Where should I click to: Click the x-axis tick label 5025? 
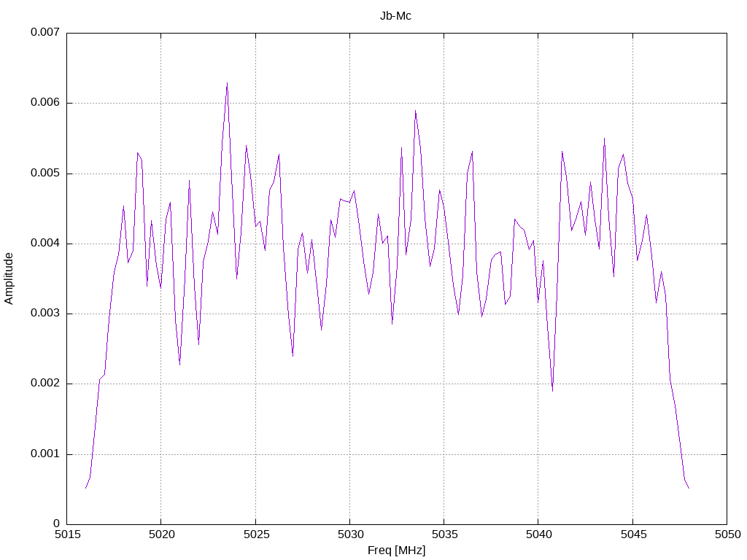tap(256, 534)
